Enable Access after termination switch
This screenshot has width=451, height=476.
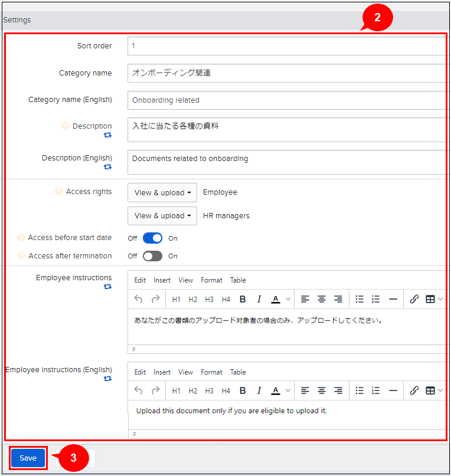click(152, 256)
